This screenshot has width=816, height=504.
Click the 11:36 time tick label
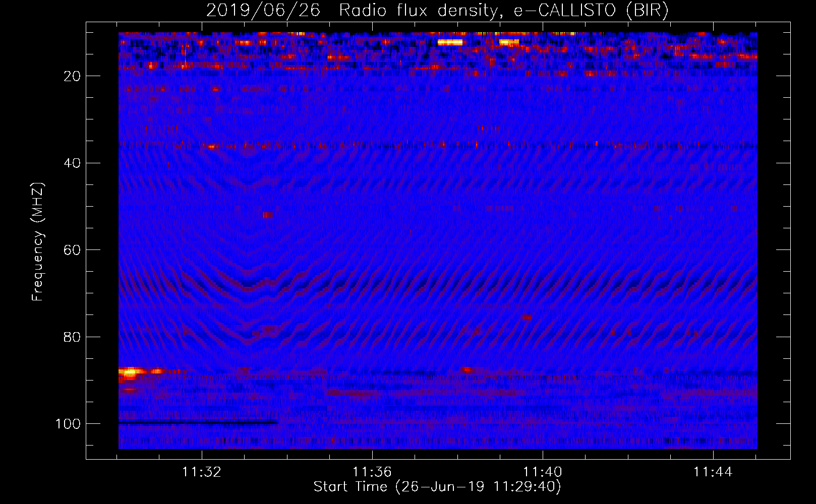point(372,472)
